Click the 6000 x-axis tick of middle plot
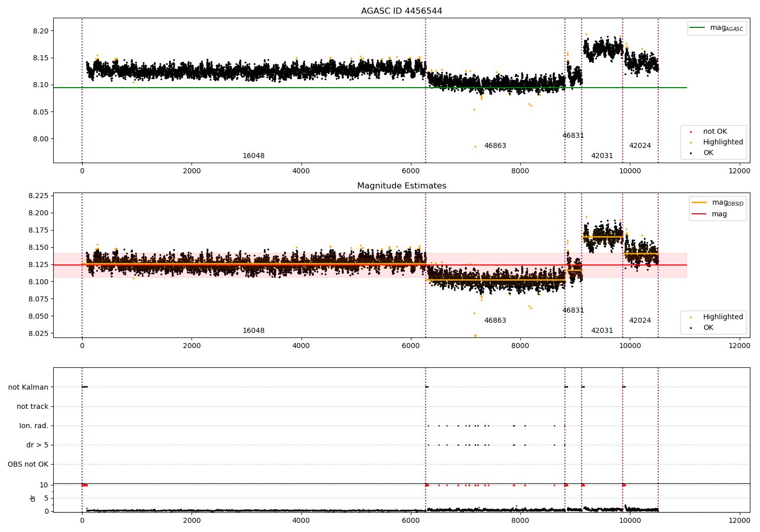The image size is (760, 532). tap(410, 346)
